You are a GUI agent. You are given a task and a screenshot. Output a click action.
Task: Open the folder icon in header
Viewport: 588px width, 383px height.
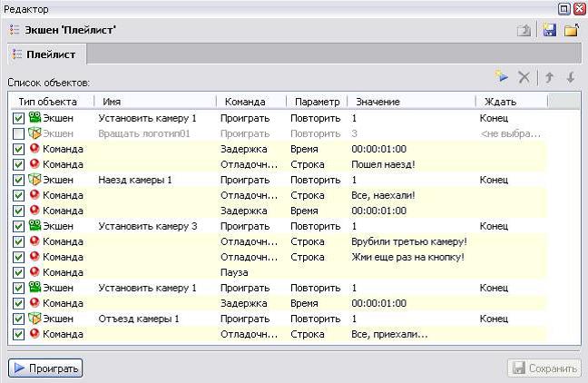[x=572, y=30]
